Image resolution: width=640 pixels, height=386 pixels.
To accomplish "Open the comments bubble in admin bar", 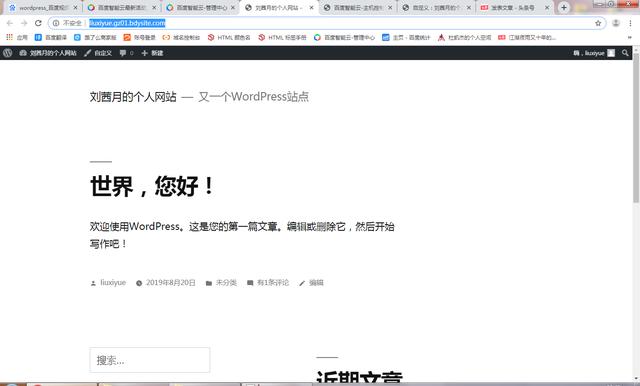I will (126, 53).
